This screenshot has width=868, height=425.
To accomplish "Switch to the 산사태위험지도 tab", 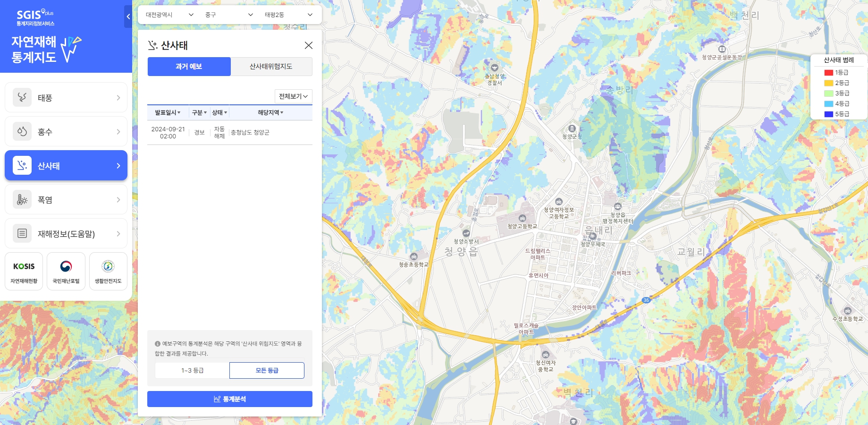I will pyautogui.click(x=271, y=66).
